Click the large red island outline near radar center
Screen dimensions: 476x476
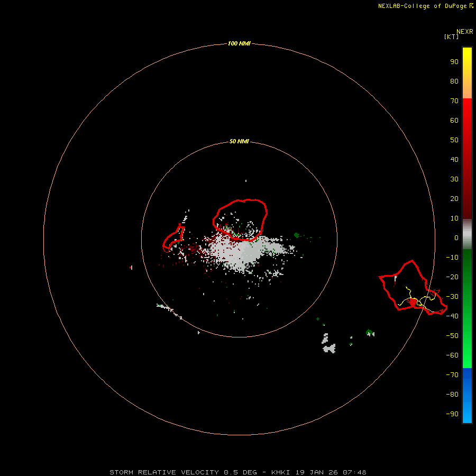pos(240,220)
